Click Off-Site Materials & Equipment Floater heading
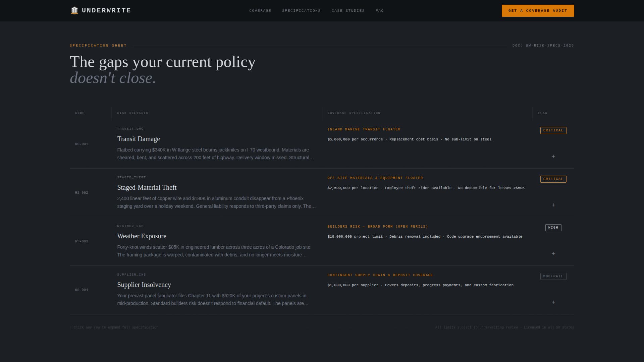The height and width of the screenshot is (362, 644). coord(375,178)
